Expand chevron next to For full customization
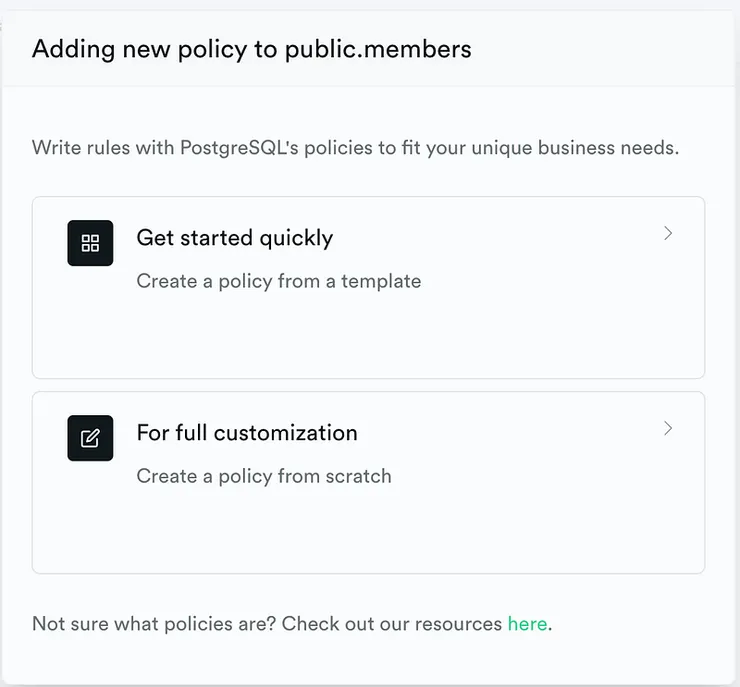 [668, 429]
